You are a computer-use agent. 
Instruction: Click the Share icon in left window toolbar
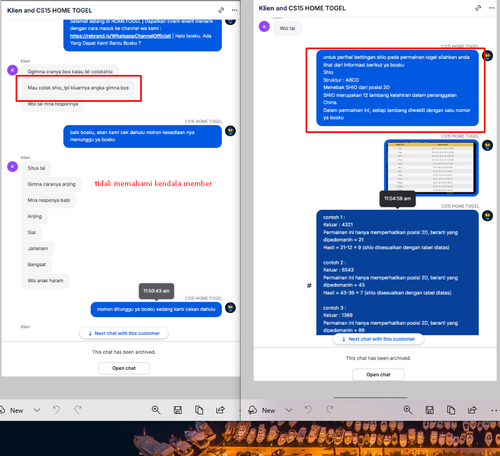point(220,410)
